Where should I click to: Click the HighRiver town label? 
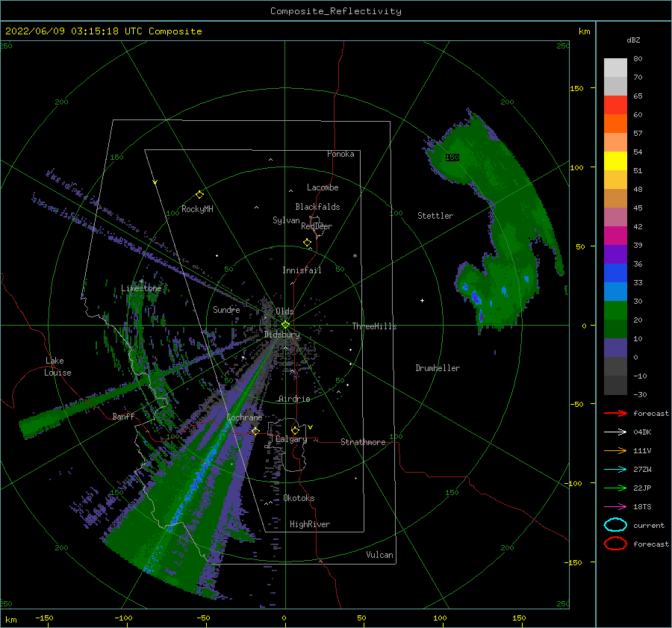(310, 524)
